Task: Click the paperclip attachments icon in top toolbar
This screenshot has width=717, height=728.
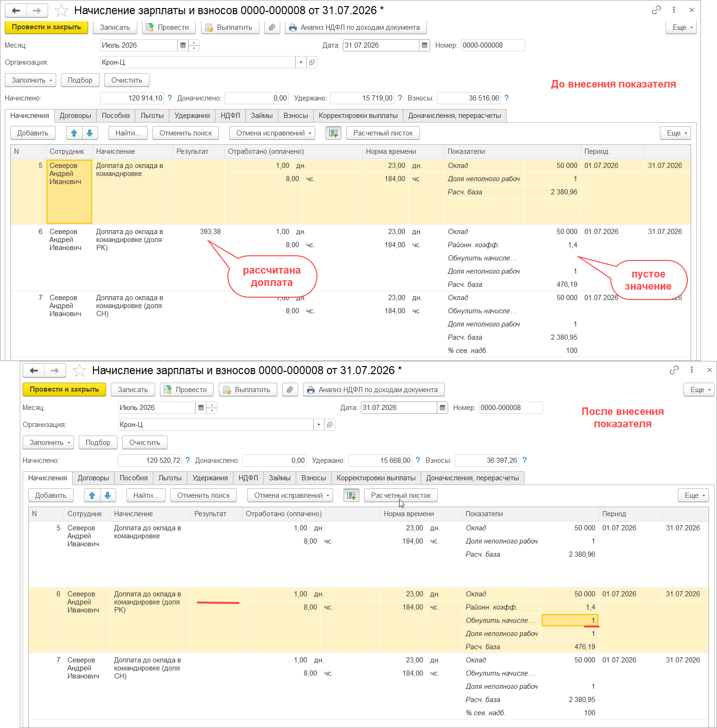Action: point(272,27)
